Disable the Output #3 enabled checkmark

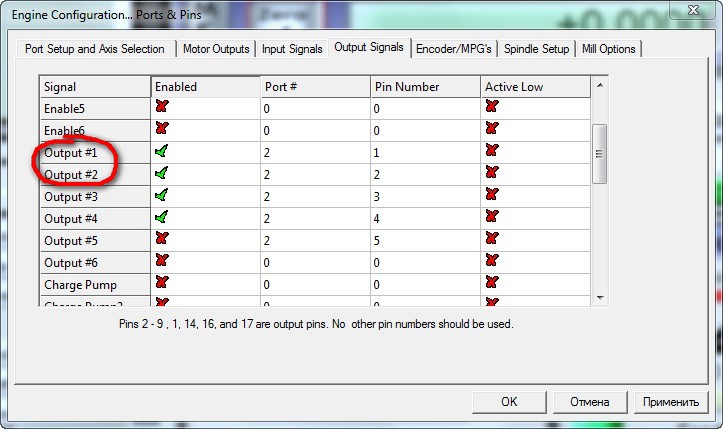(161, 194)
